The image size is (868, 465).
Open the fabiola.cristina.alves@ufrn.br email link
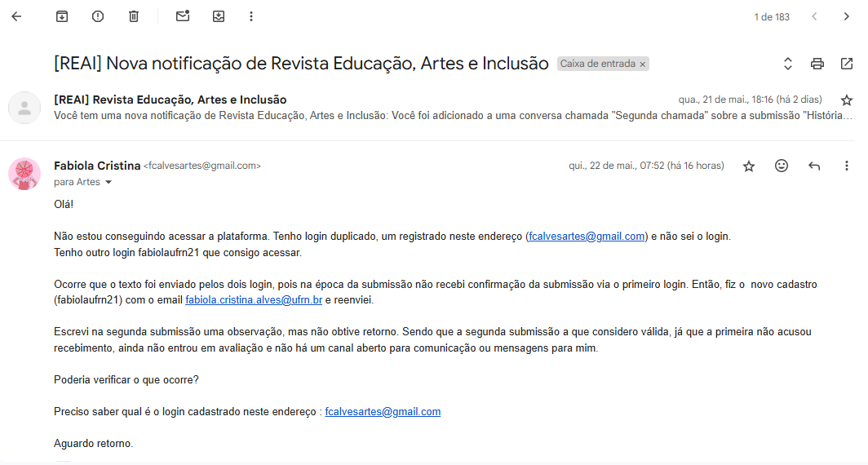point(254,300)
